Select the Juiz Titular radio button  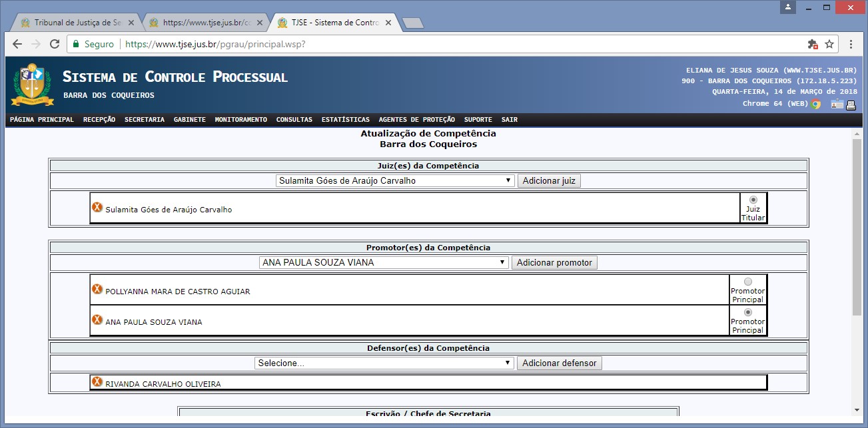click(x=753, y=200)
